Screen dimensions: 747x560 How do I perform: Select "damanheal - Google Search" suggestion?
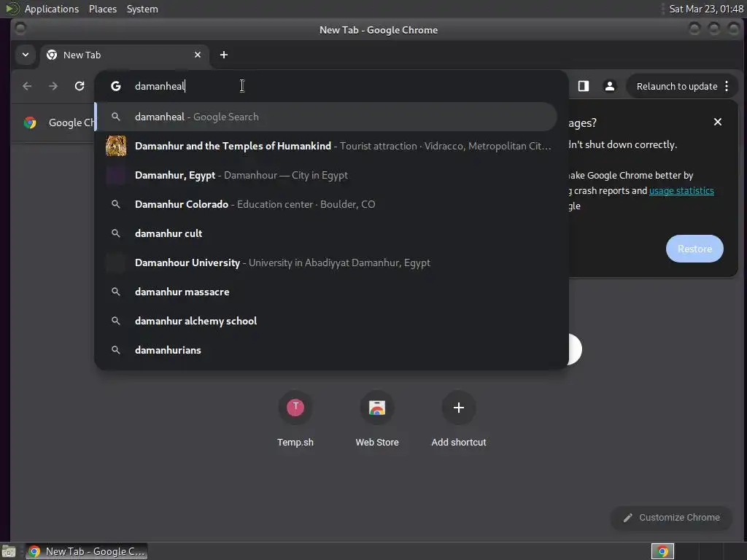pos(326,117)
